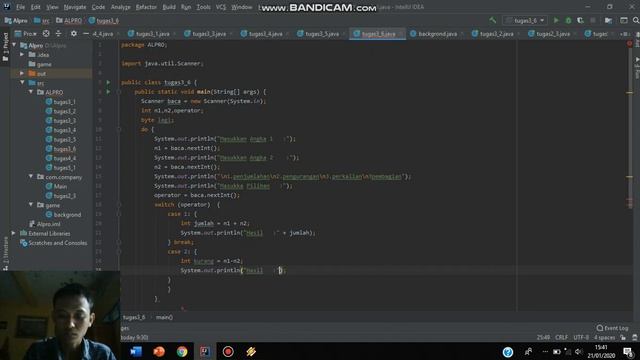Image resolution: width=640 pixels, height=360 pixels.
Task: Collapse the ALPRO package
Action: tap(31, 92)
